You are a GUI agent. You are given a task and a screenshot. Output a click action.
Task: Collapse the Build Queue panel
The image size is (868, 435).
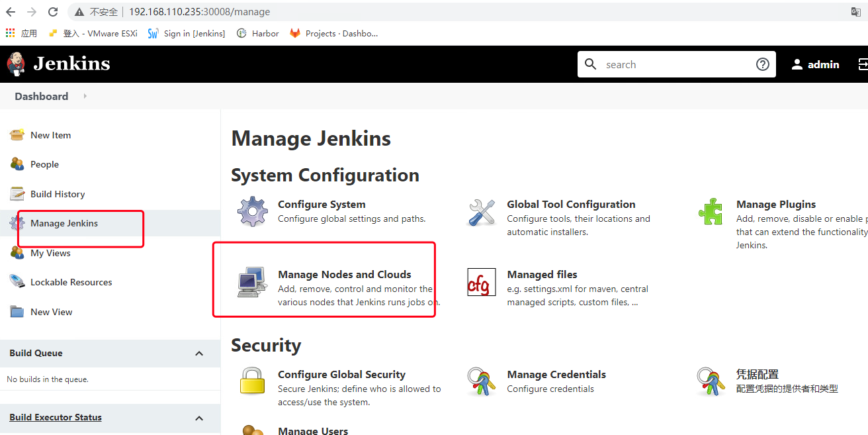[199, 354]
